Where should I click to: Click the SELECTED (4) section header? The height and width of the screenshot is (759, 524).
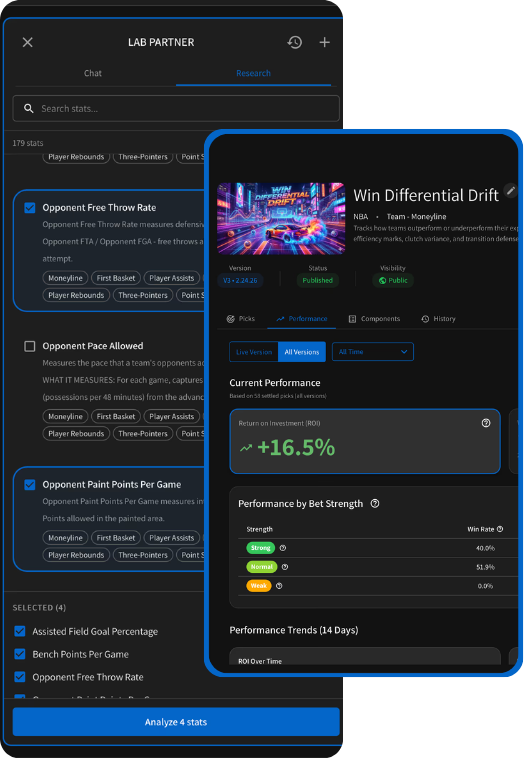pos(39,607)
